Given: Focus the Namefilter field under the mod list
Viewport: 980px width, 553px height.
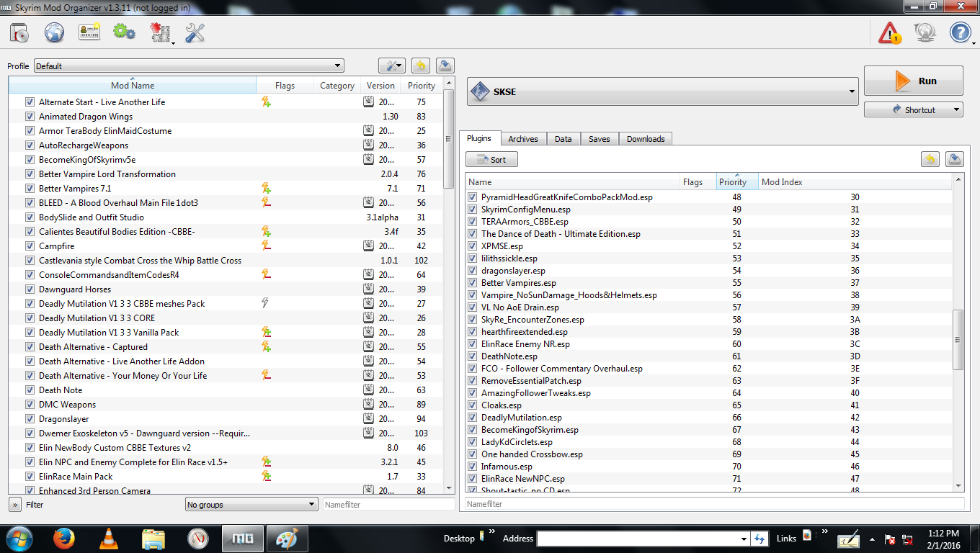Looking at the screenshot, I should click(388, 505).
